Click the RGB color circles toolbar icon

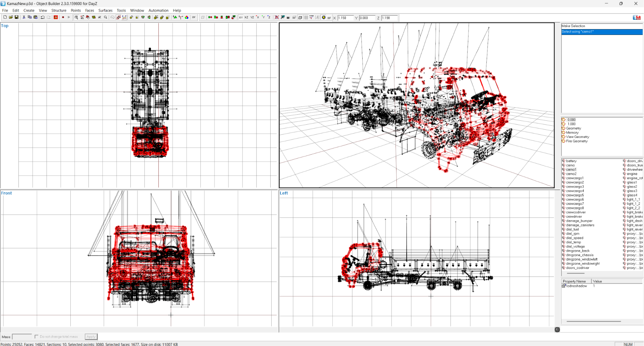(x=187, y=17)
